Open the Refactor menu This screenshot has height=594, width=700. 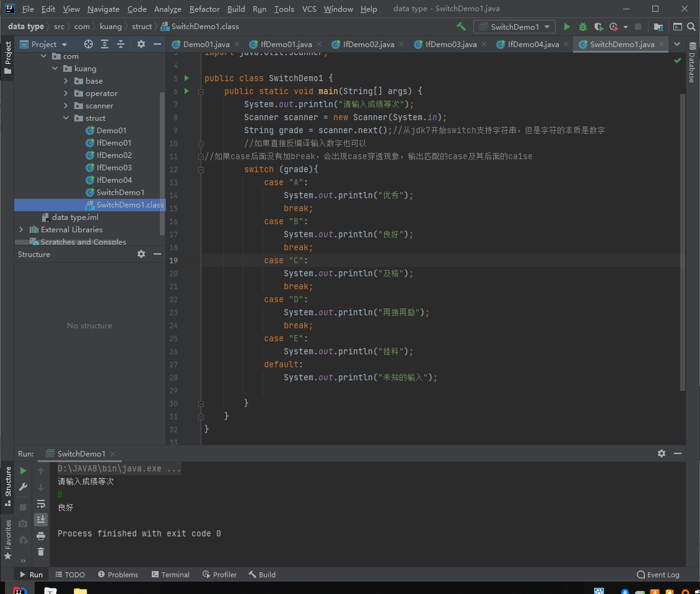tap(204, 9)
